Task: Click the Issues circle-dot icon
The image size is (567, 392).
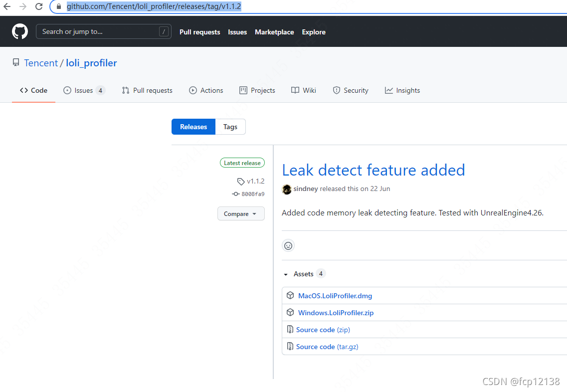Action: click(x=67, y=90)
